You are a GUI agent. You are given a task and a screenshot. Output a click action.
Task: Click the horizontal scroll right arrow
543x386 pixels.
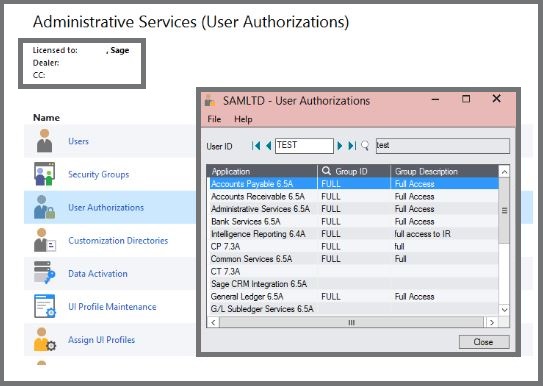click(492, 323)
